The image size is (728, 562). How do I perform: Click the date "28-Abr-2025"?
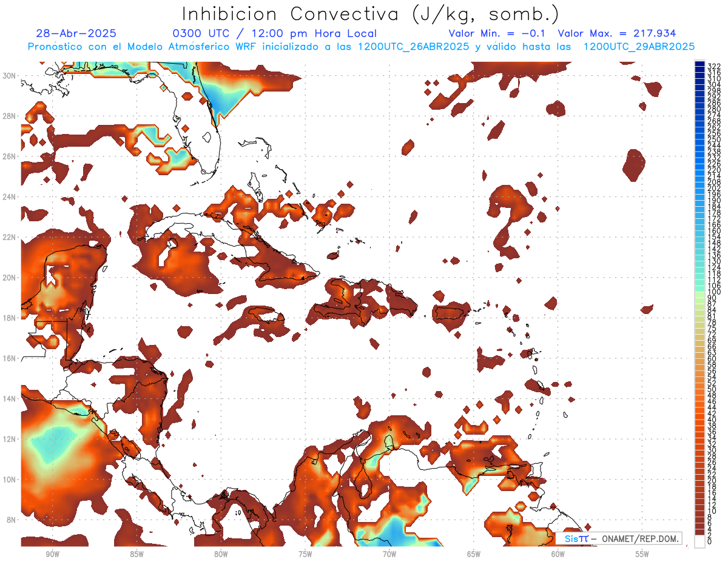(76, 34)
